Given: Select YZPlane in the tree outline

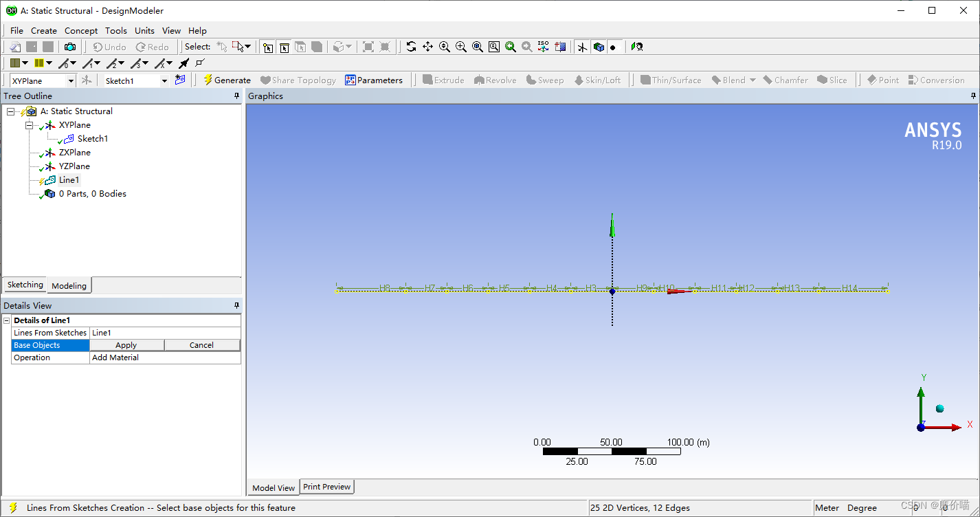Looking at the screenshot, I should 74,166.
